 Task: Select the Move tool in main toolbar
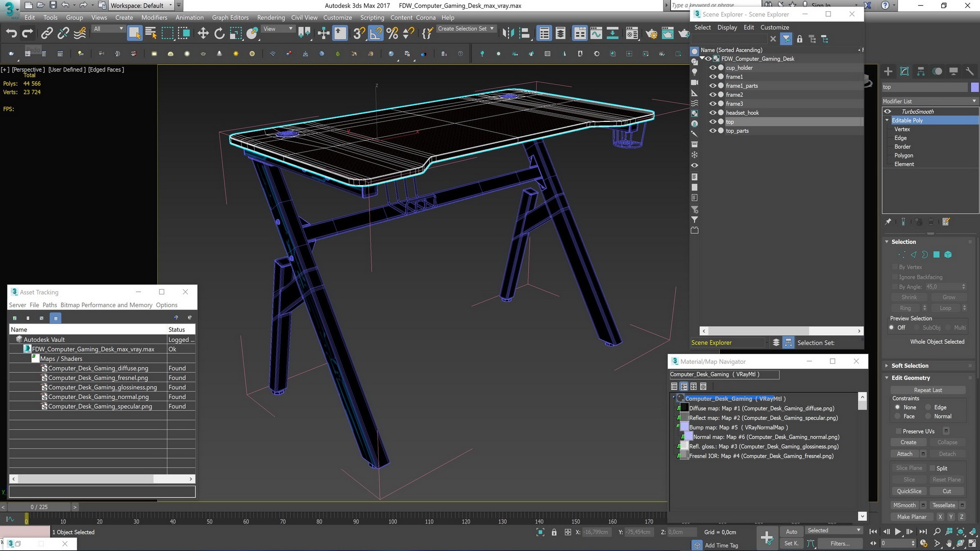(x=203, y=34)
